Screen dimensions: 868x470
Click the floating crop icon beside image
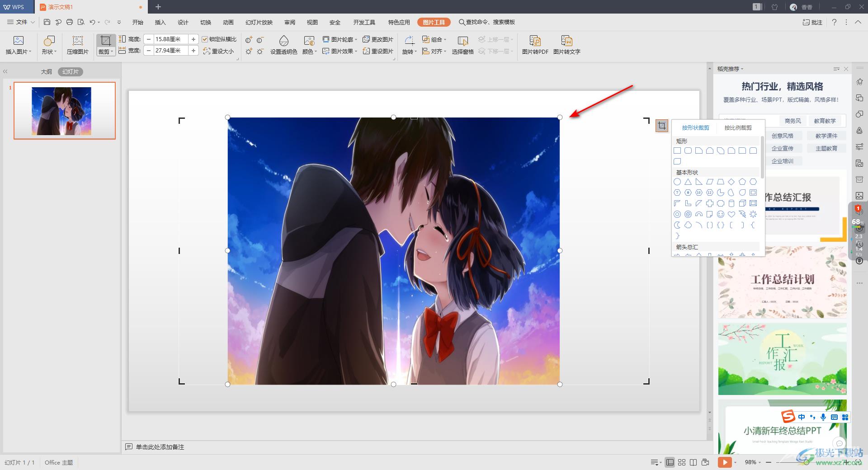coord(662,126)
